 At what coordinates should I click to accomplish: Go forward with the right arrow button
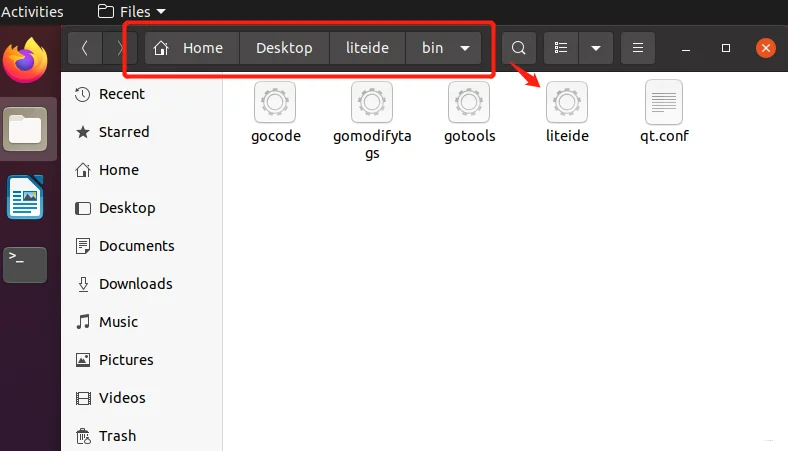(119, 48)
